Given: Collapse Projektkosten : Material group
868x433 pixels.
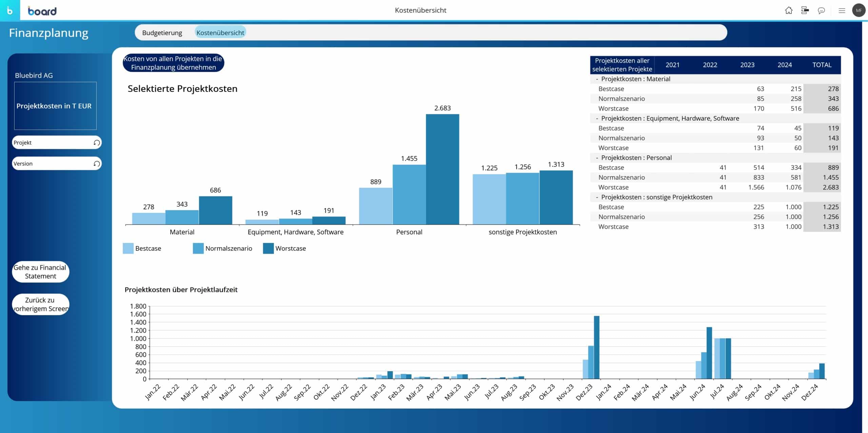Looking at the screenshot, I should (597, 79).
